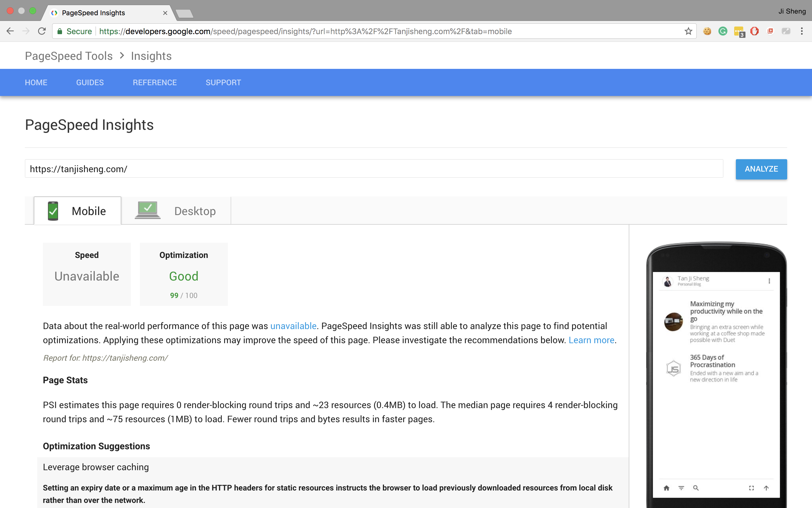Click the up arrow icon in phone preview

[766, 488]
